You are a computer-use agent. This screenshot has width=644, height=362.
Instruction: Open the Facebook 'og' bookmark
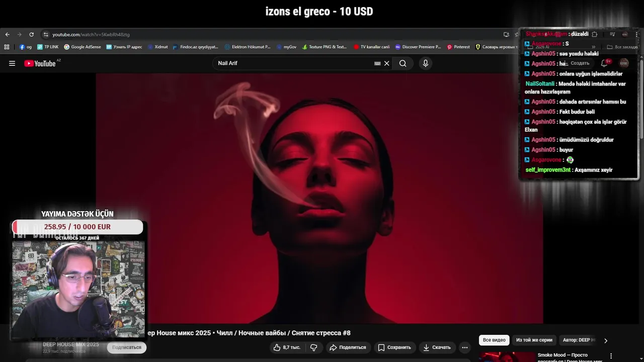click(x=26, y=47)
